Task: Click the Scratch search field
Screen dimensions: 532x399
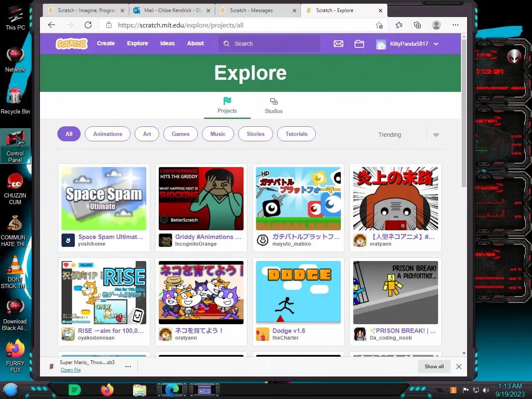Action: coord(269,44)
